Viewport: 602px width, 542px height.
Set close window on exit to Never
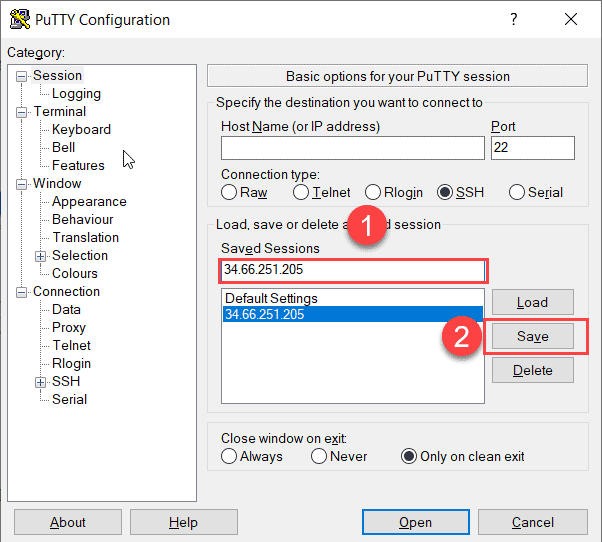coord(319,456)
